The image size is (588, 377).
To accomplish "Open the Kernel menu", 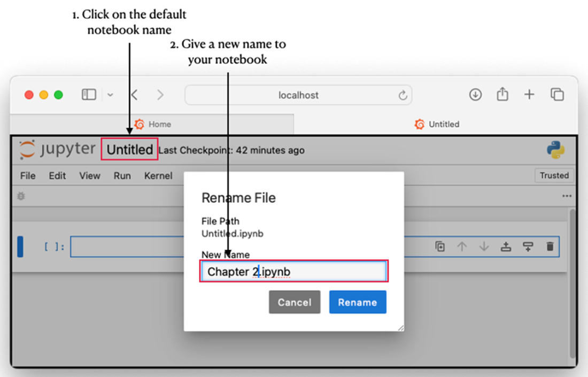I will (158, 175).
